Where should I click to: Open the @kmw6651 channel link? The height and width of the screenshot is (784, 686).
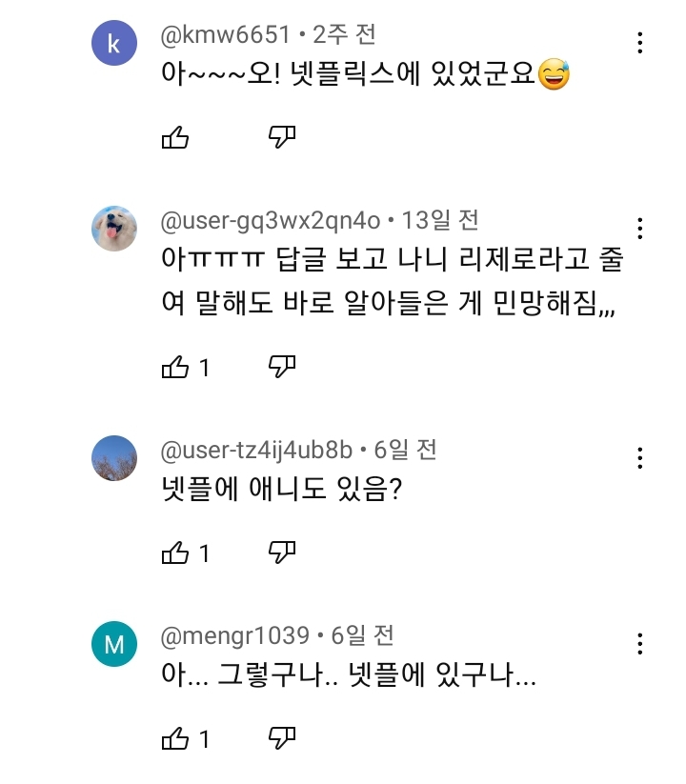click(225, 36)
